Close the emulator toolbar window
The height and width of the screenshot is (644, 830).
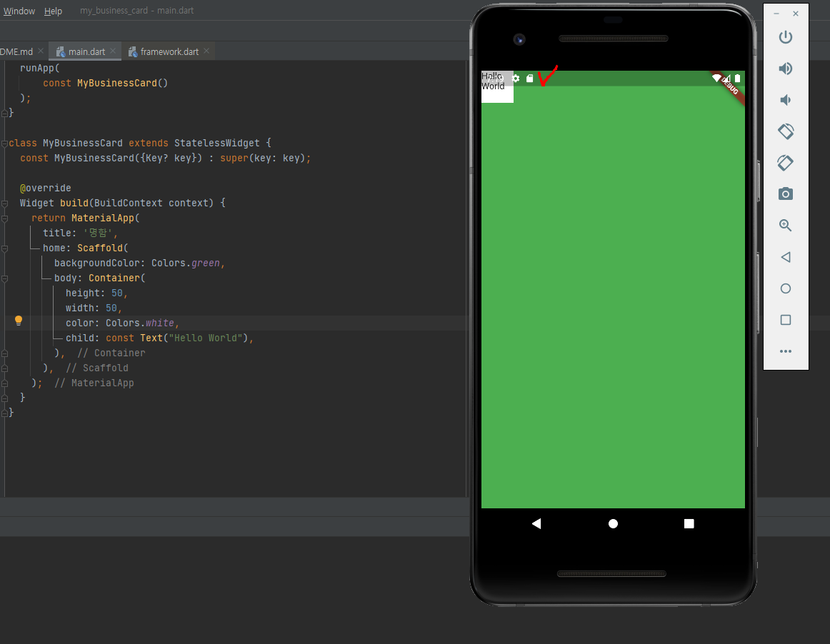point(796,14)
